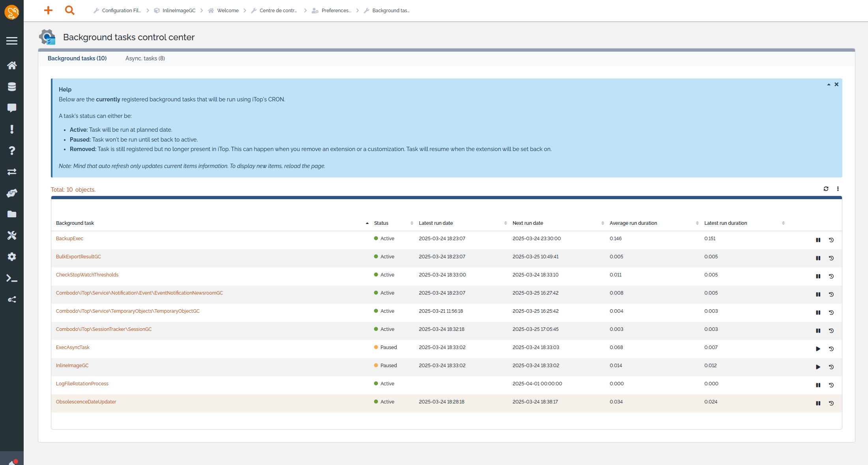Click the orange plus create icon
Screen dimensions: 868x465
pos(48,10)
